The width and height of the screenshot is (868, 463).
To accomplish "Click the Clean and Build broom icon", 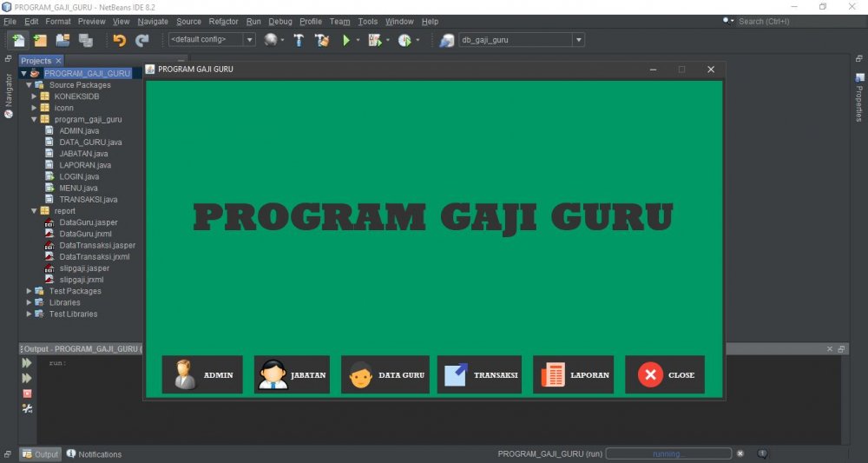I will [322, 40].
